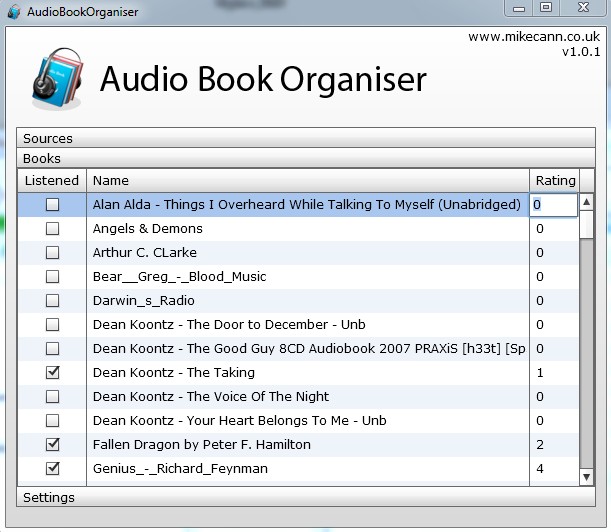
Task: Sort by the Rating column header
Action: click(x=555, y=181)
